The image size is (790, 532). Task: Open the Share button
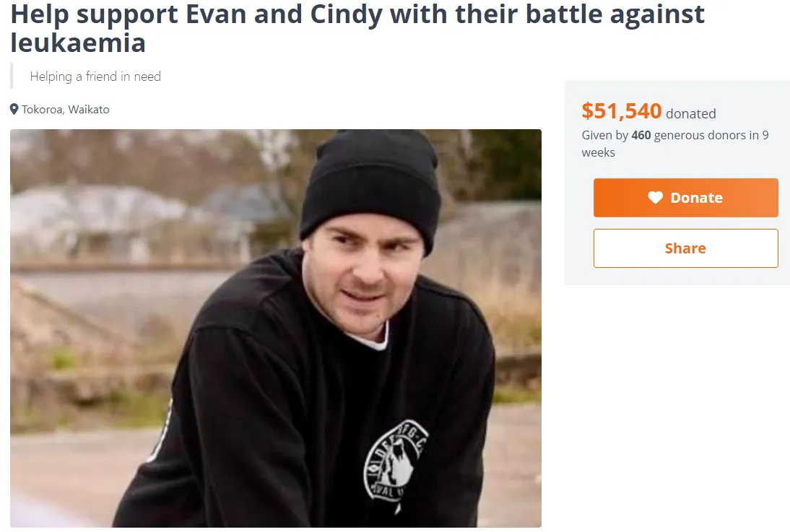[x=686, y=248]
